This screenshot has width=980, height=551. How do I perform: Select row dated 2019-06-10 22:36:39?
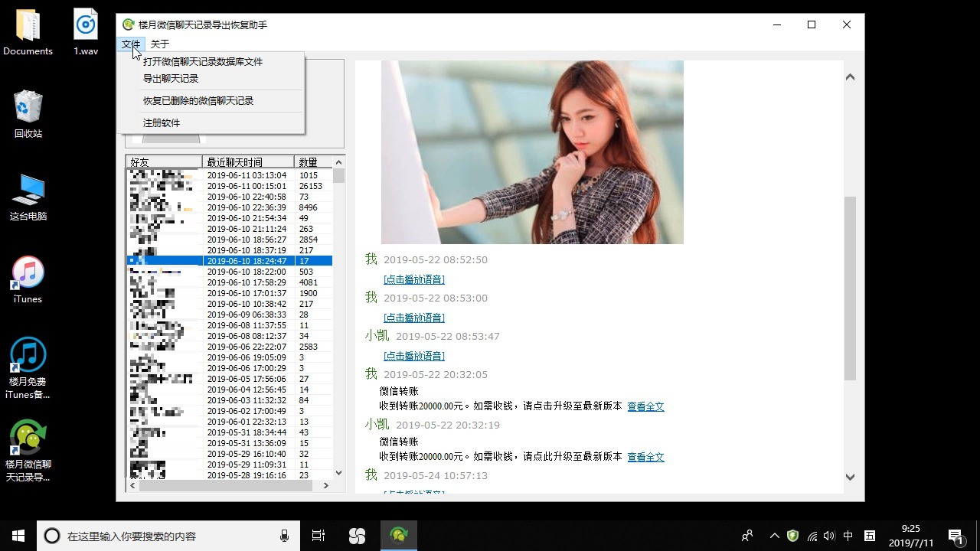tap(230, 207)
